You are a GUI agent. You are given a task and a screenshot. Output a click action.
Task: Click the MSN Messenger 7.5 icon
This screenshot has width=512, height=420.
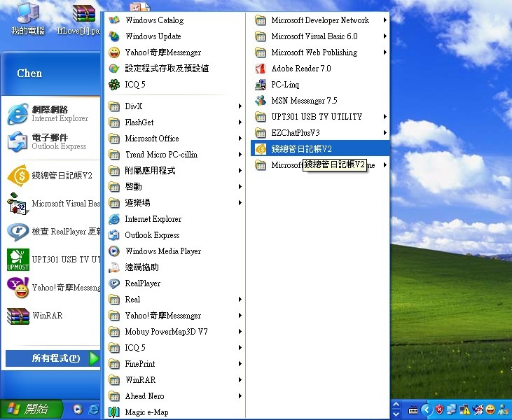[261, 101]
